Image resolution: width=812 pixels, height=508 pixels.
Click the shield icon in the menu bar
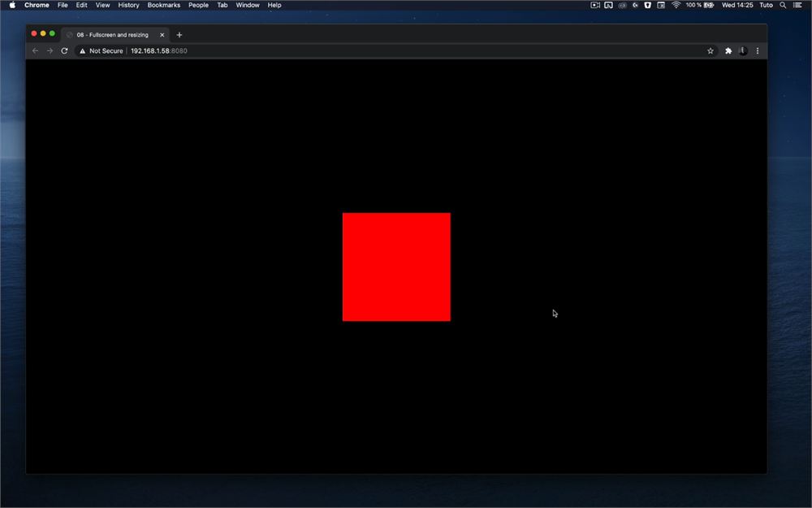647,5
